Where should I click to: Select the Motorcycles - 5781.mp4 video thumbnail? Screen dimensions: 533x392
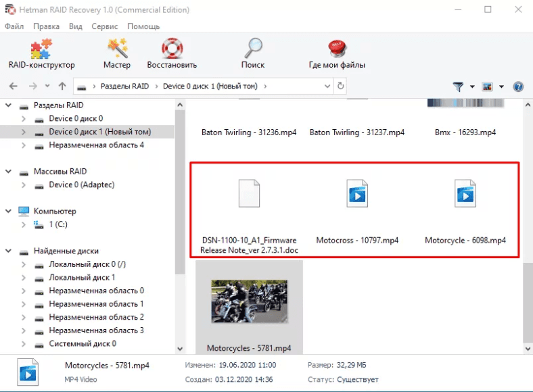[249, 301]
